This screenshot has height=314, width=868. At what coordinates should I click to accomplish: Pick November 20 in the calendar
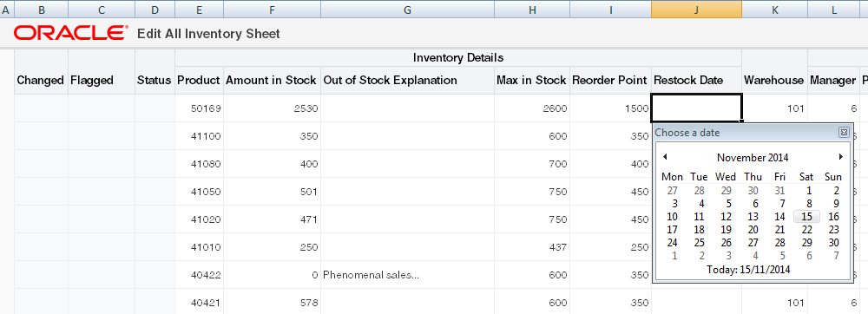pyautogui.click(x=753, y=229)
